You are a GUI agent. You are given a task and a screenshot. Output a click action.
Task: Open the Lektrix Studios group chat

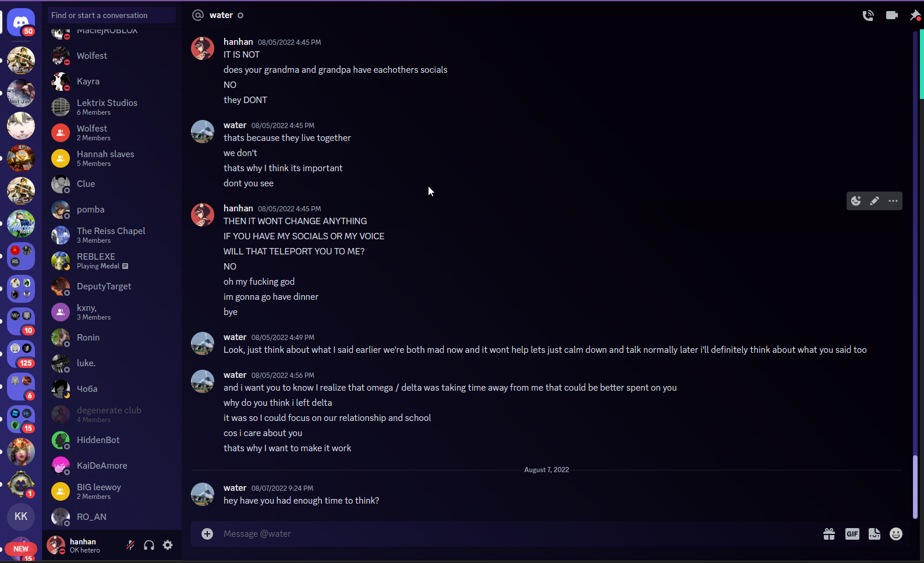(108, 107)
